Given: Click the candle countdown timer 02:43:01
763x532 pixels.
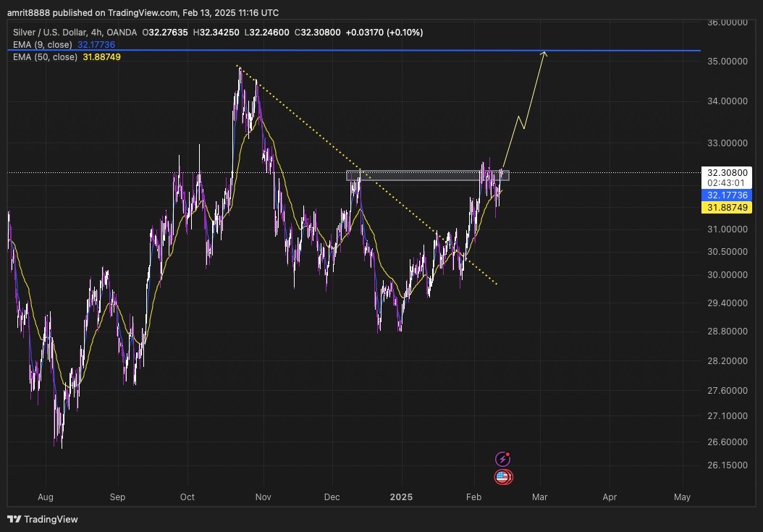Looking at the screenshot, I should (726, 184).
